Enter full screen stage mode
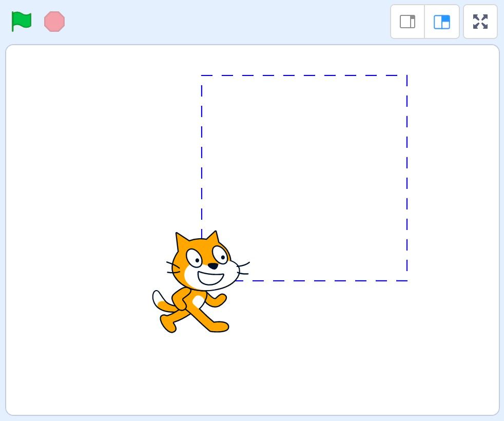 point(480,22)
